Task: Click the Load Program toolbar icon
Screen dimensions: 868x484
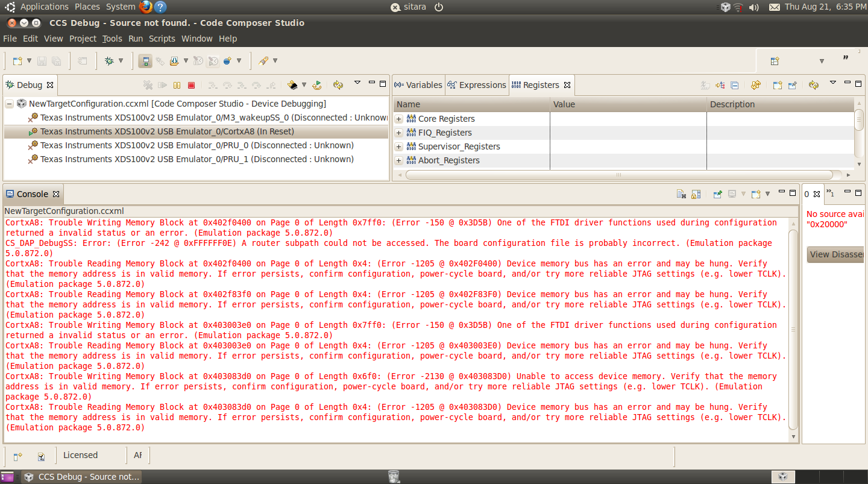Action: tap(174, 61)
